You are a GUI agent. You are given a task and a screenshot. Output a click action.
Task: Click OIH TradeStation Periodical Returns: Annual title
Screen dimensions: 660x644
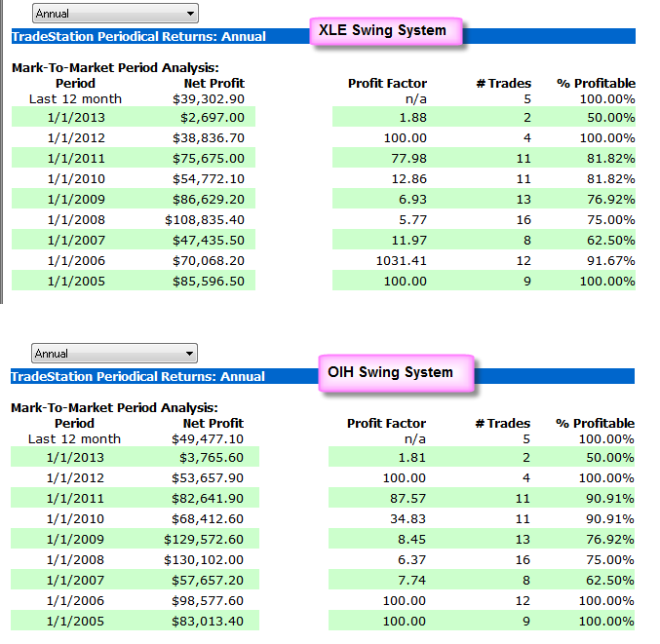pyautogui.click(x=138, y=376)
